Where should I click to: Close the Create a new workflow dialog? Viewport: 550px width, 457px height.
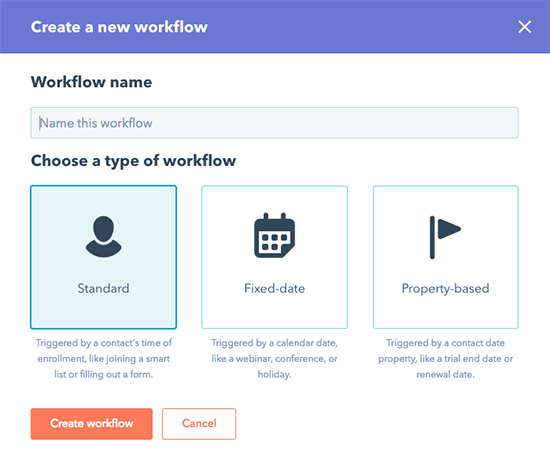tap(524, 27)
